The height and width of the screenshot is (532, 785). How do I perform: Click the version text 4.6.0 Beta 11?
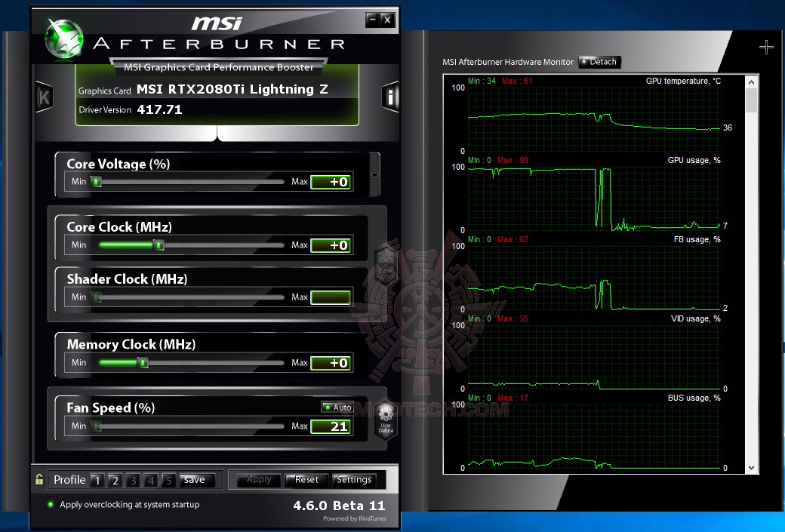(x=339, y=506)
